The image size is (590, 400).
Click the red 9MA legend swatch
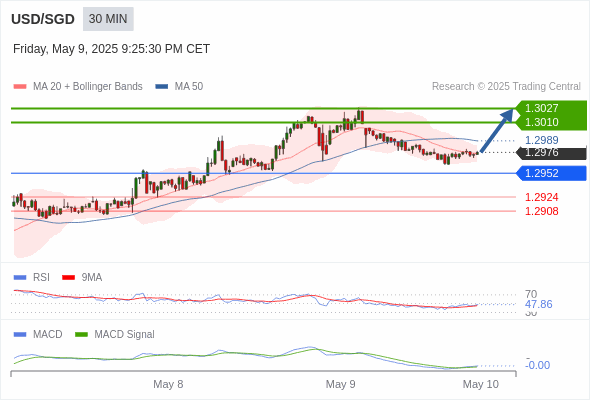[x=68, y=278]
